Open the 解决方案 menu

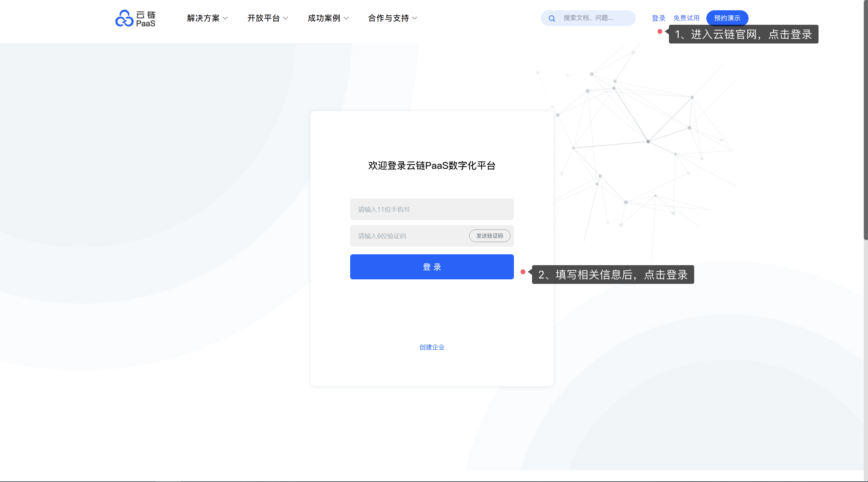point(203,18)
